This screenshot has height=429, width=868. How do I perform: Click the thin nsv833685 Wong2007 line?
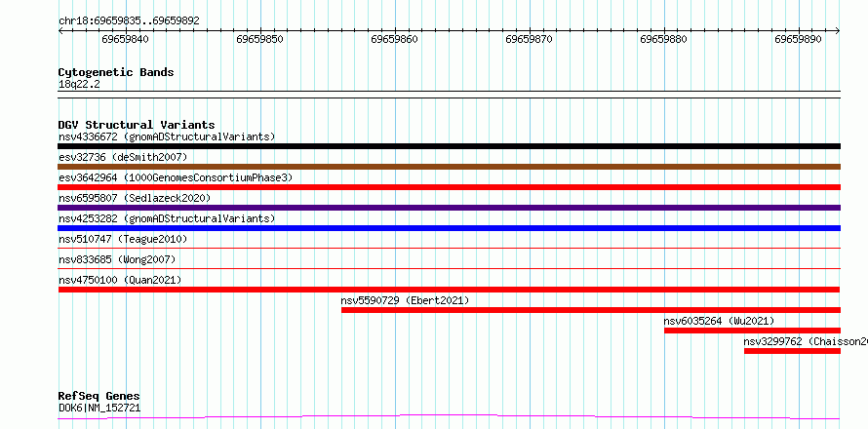tap(449, 269)
